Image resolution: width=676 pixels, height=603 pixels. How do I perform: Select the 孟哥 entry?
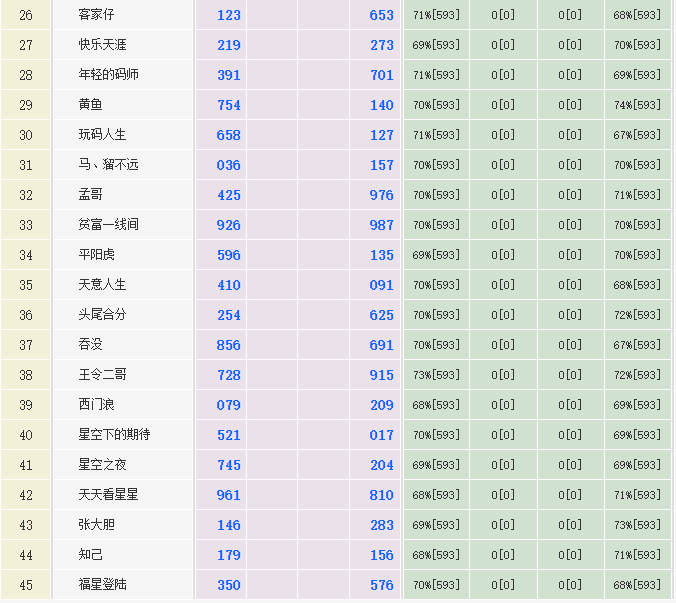pos(90,195)
